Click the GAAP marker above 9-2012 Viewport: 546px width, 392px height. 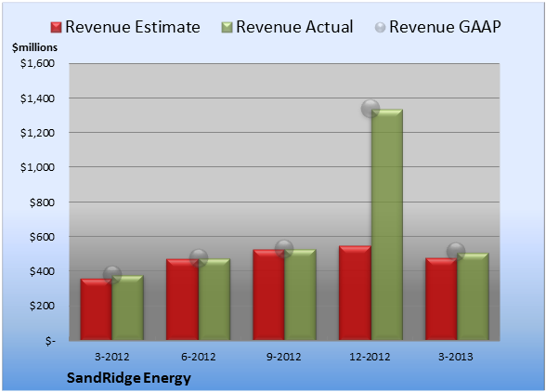[284, 249]
